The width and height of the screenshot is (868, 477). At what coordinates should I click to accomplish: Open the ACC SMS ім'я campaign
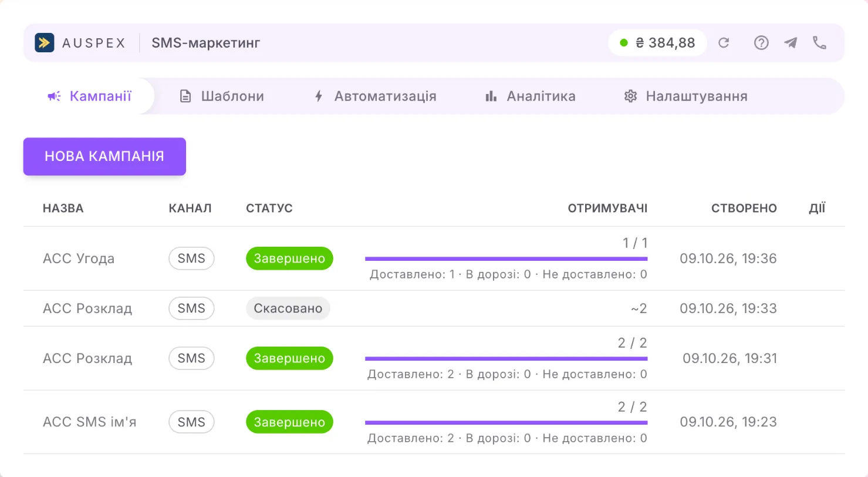[90, 422]
